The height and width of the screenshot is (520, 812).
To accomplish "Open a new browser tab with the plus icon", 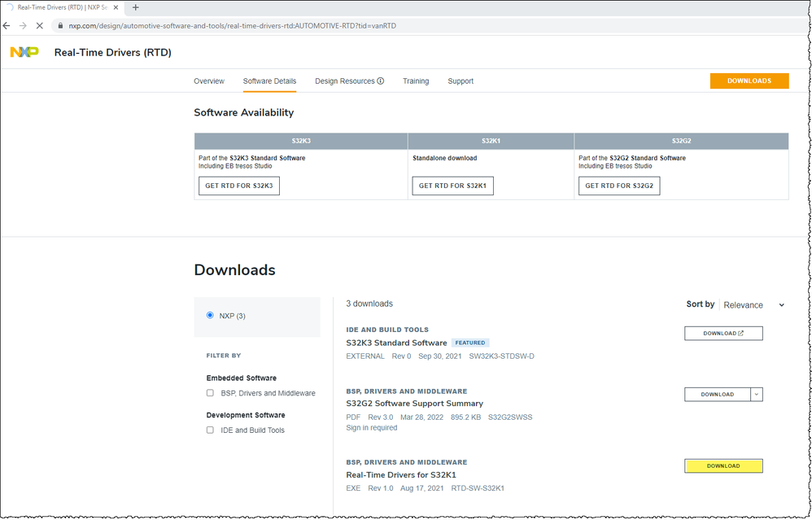I will [135, 7].
